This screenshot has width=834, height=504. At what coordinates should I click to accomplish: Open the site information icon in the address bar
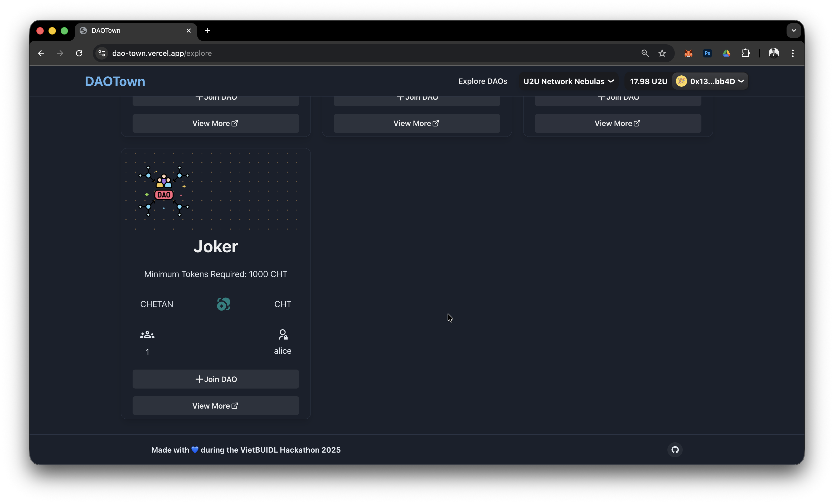101,53
